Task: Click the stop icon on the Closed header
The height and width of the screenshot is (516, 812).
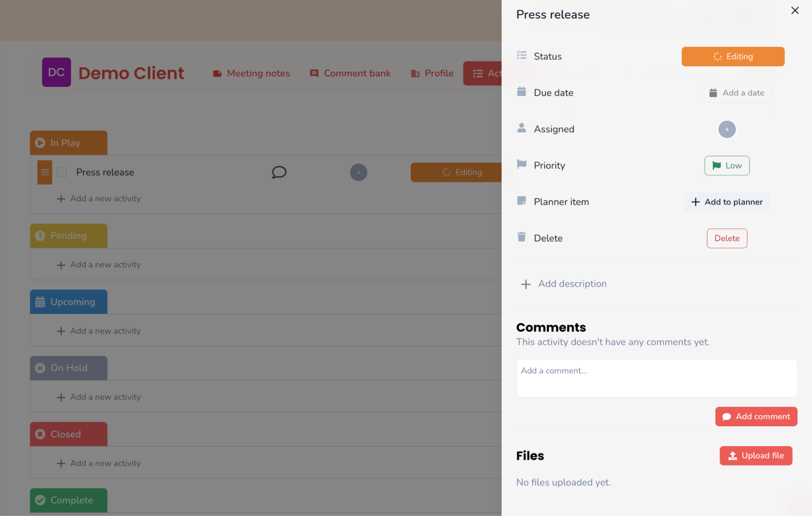Action: 40,434
